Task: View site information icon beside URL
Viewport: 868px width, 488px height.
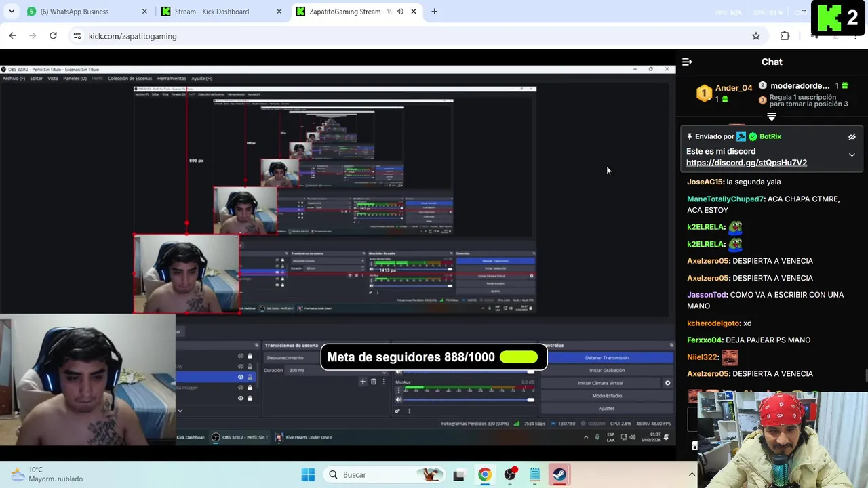Action: 77,36
